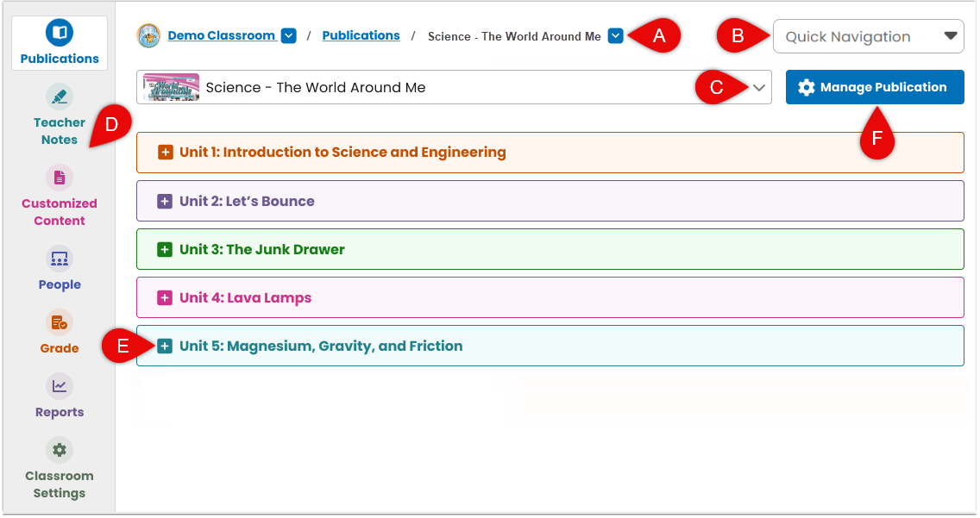Open the People page icon
The image size is (980, 518).
60,259
